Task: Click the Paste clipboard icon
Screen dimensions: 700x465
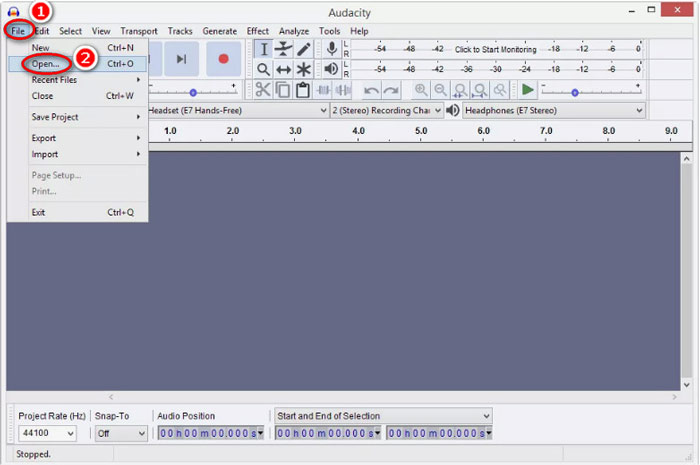Action: coord(303,90)
